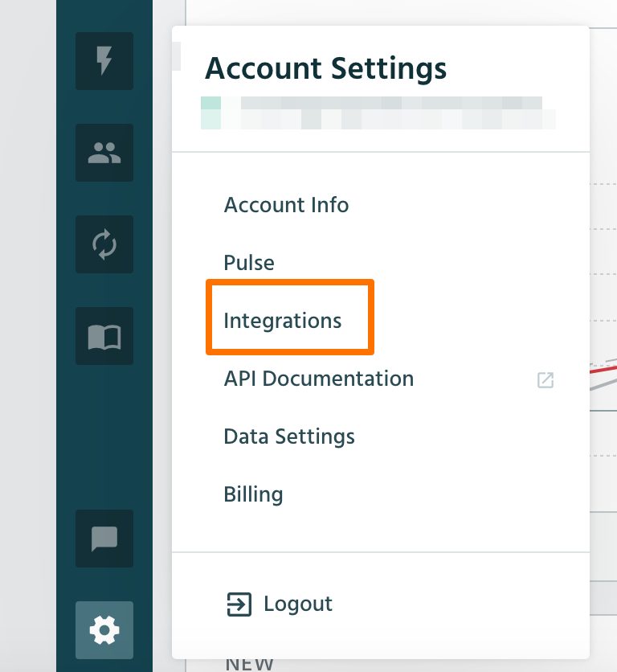617x672 pixels.
Task: Go to Data Settings
Action: (289, 436)
